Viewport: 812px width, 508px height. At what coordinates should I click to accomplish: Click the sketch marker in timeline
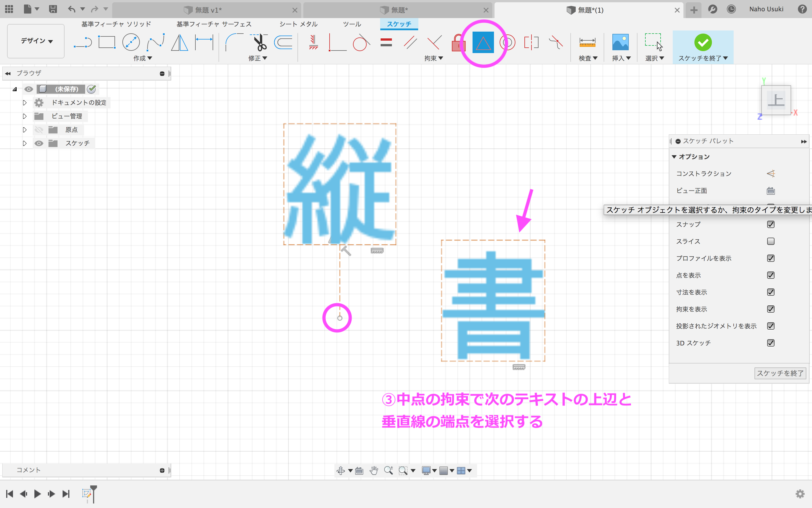(x=86, y=493)
